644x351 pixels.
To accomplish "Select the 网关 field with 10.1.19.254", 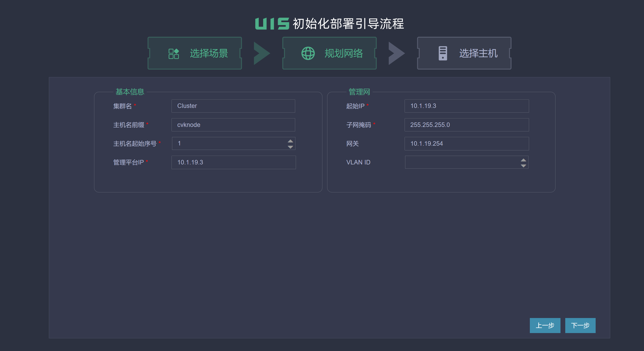I will pyautogui.click(x=466, y=144).
